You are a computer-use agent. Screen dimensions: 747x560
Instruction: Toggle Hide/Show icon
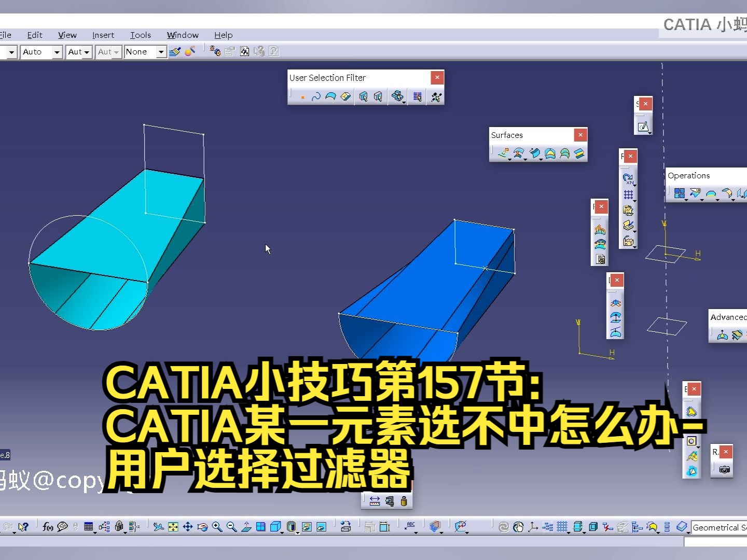point(307,527)
